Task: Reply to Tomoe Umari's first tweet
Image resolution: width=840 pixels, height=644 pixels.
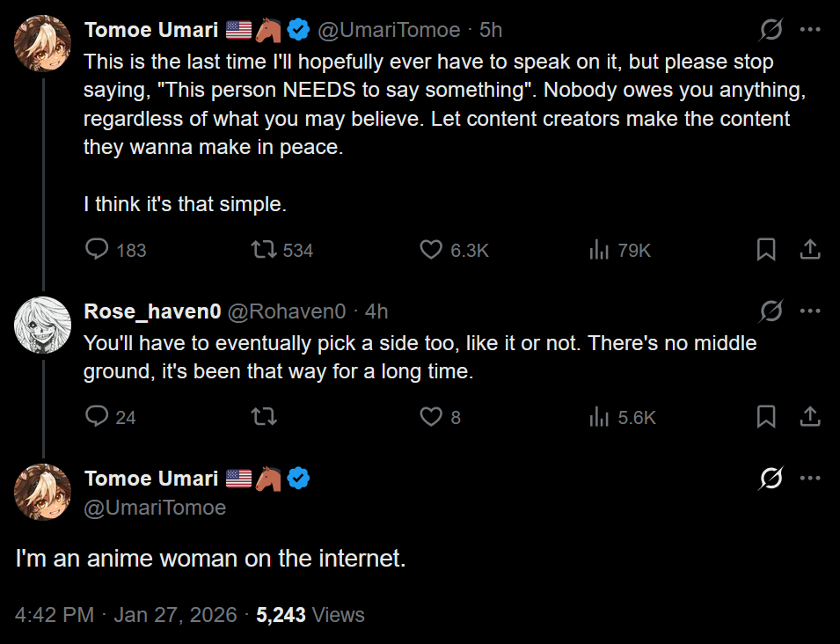Action: coord(97,250)
